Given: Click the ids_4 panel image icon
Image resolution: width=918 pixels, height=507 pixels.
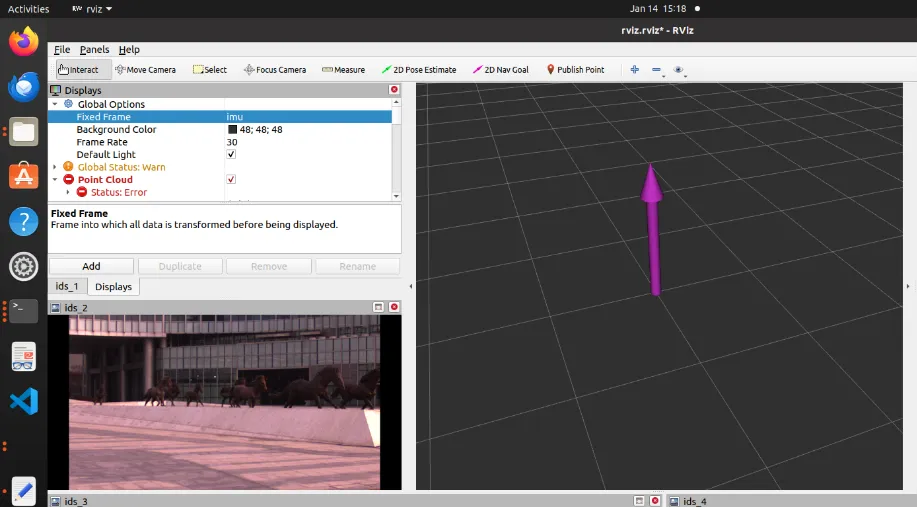Looking at the screenshot, I should 674,501.
